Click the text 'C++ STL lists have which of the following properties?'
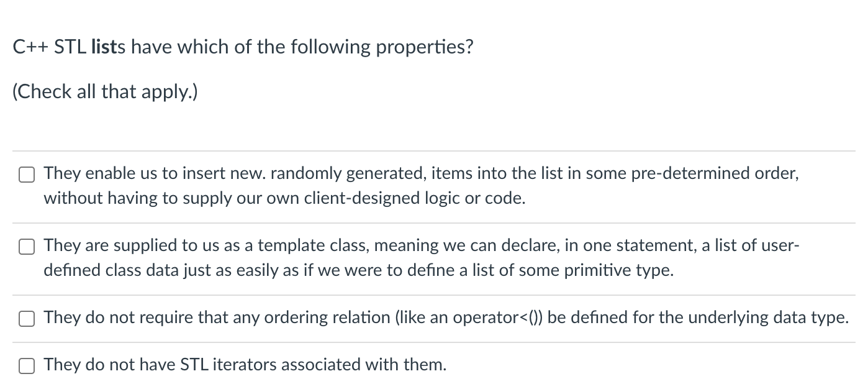The height and width of the screenshot is (384, 868). 243,47
